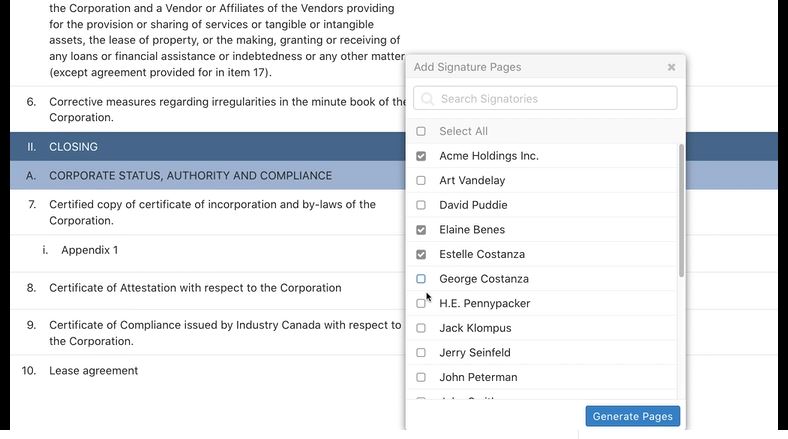Select the John Peterman checkbox
Screen dimensions: 788x439
421,377
